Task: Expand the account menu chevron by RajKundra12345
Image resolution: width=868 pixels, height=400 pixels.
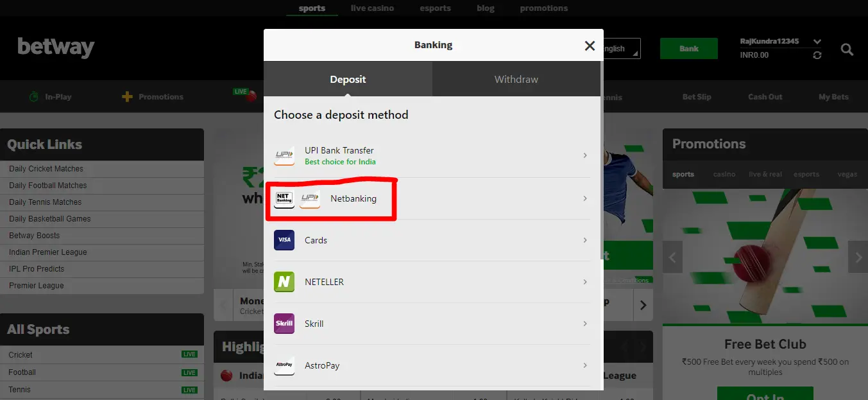Action: click(817, 41)
